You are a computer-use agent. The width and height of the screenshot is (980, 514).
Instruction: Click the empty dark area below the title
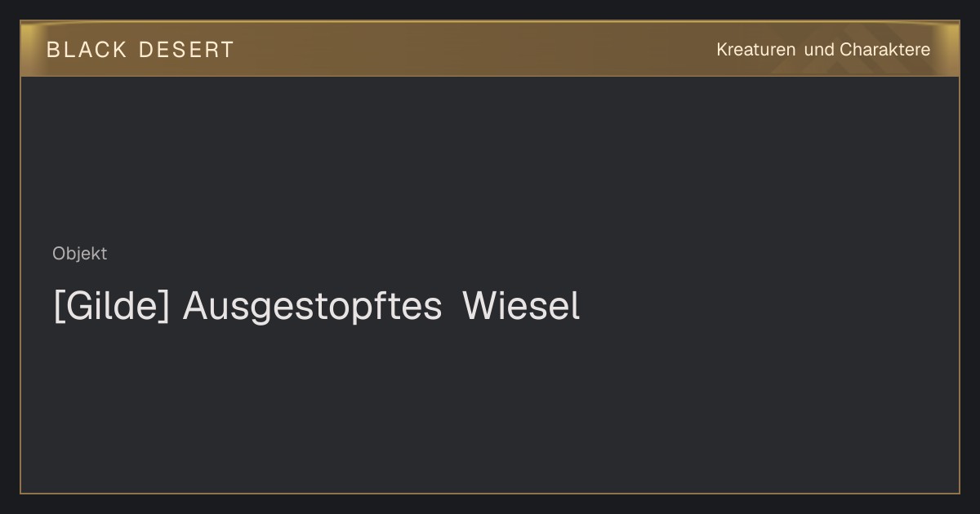tap(490, 408)
